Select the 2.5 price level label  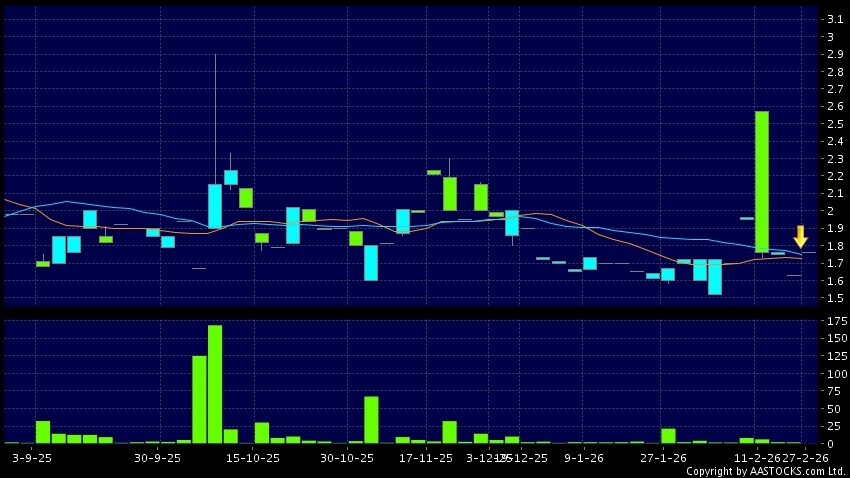833,124
